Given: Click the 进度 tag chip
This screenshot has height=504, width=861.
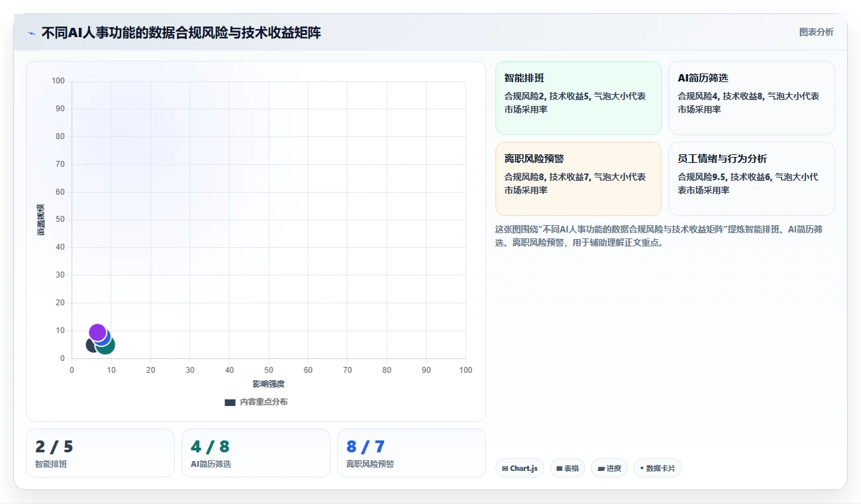Looking at the screenshot, I should point(609,468).
